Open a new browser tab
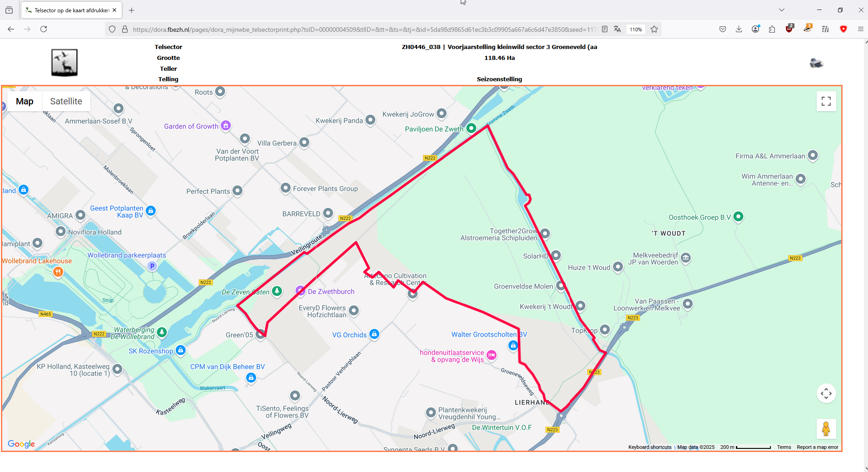868x472 pixels. [132, 10]
